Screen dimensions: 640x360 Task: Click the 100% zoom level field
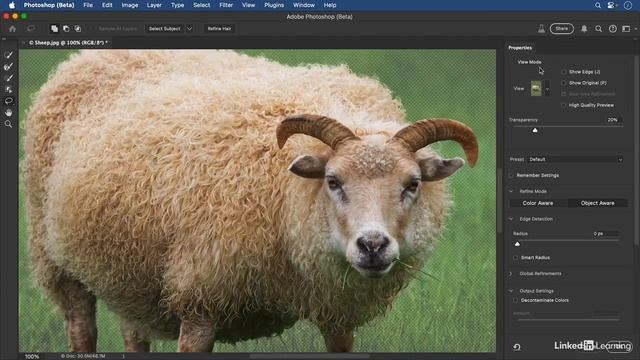point(32,356)
